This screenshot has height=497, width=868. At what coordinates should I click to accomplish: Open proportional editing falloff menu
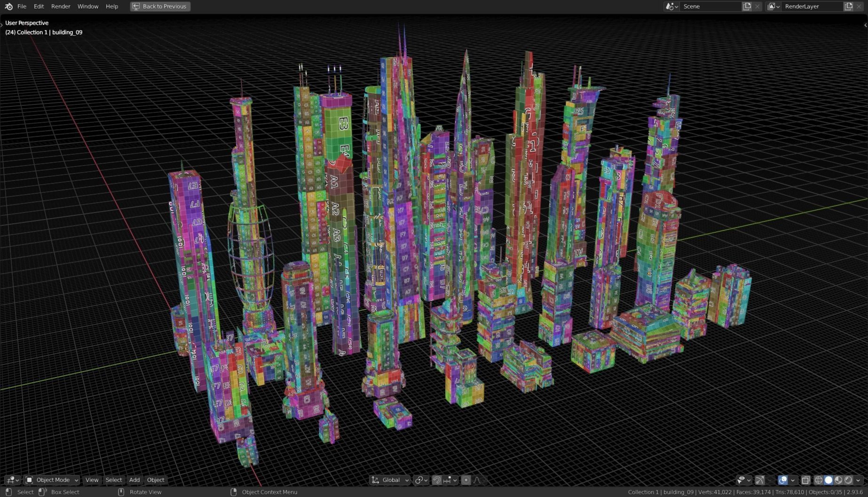click(x=479, y=480)
